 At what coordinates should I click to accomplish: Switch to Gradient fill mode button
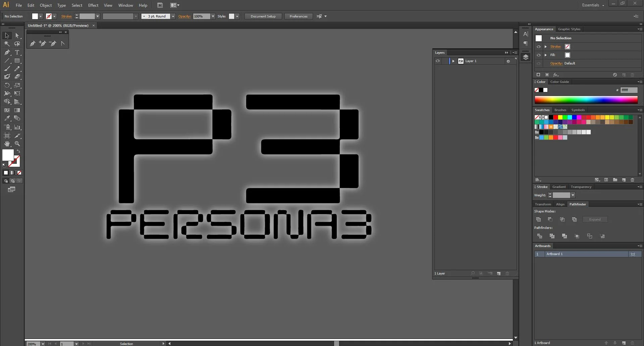[12, 173]
